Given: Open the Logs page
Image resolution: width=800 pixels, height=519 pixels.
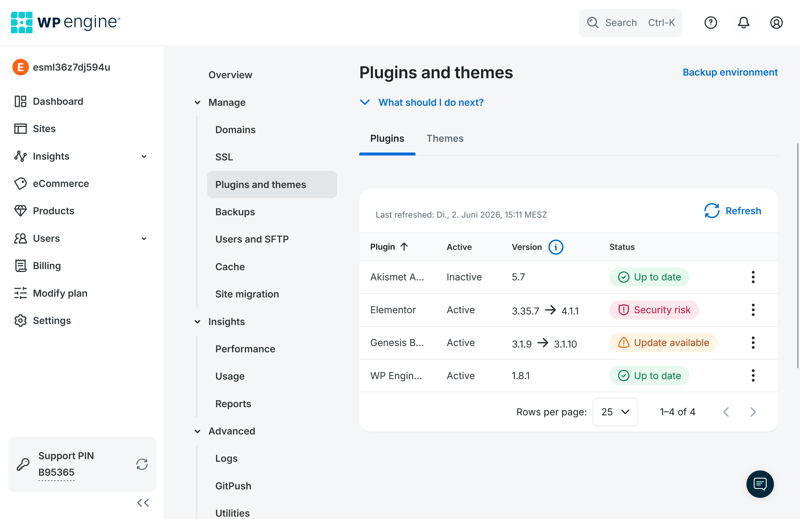Looking at the screenshot, I should point(226,458).
